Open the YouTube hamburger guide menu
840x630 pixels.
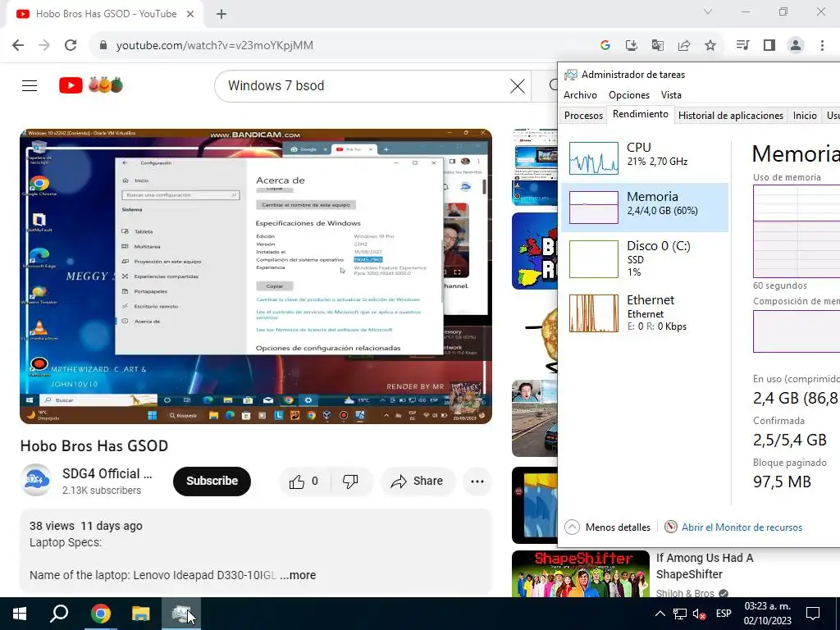30,85
